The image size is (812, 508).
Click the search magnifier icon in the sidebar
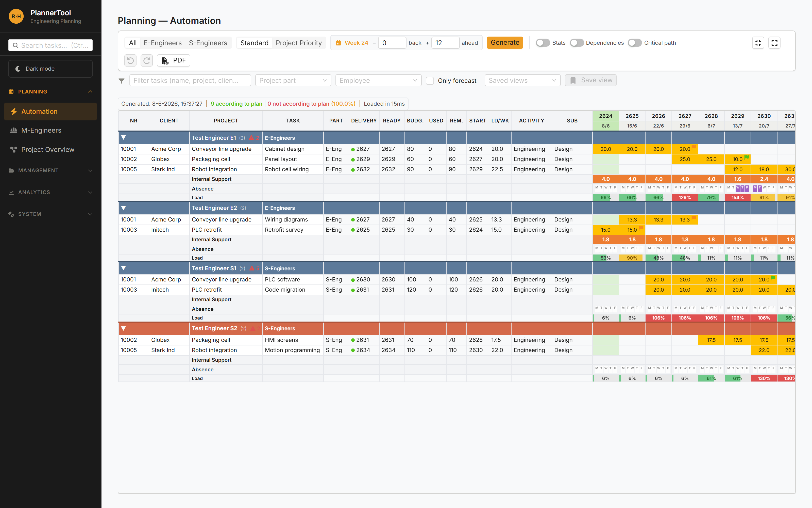(x=15, y=45)
